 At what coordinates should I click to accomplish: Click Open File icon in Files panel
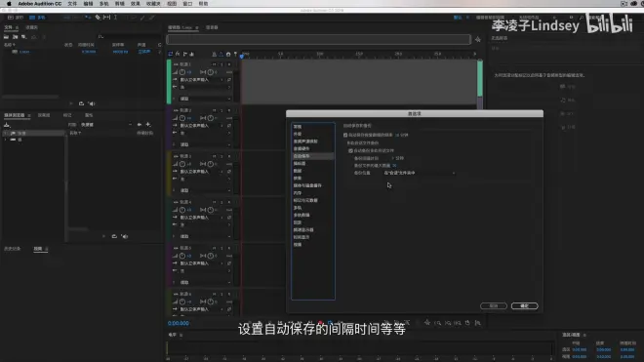6,37
